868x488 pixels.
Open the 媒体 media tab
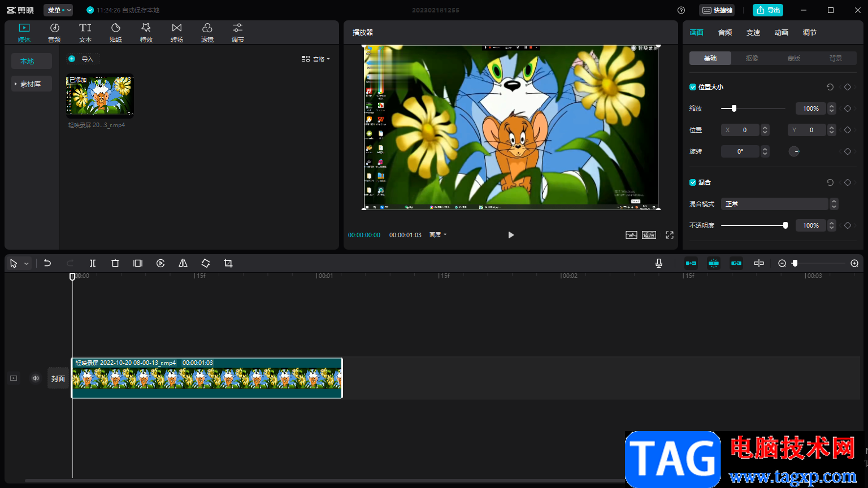click(x=24, y=33)
